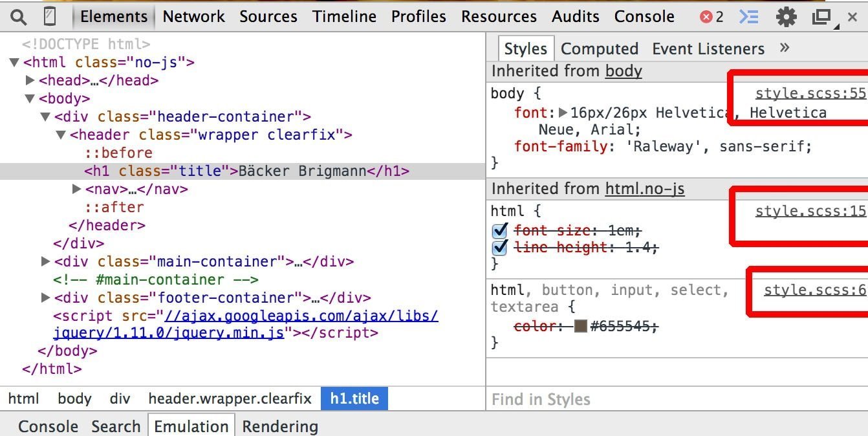868x436 pixels.
Task: Select the Event Listeners sidebar tab
Action: click(x=708, y=49)
